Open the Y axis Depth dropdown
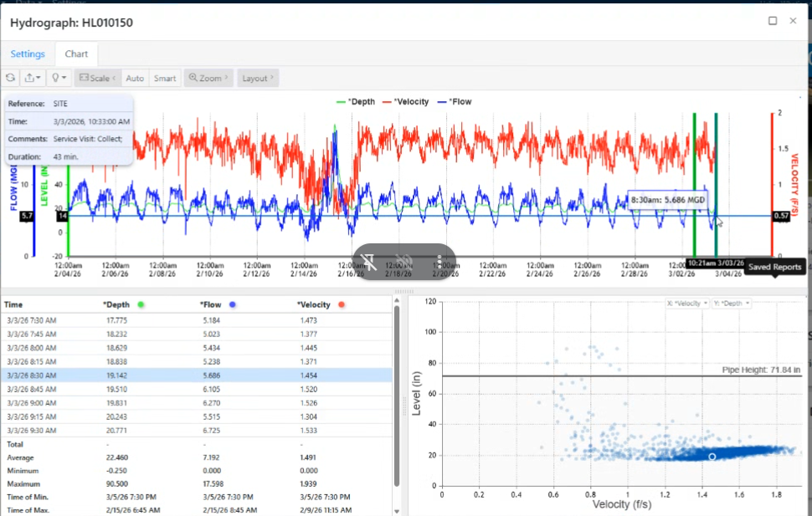The image size is (812, 516). pos(731,303)
